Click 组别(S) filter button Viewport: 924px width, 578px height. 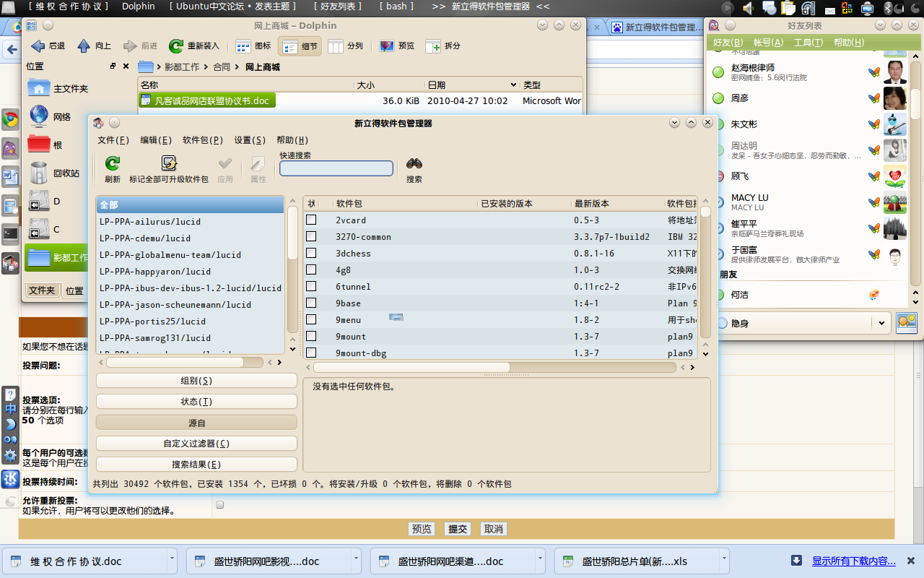[x=196, y=381]
